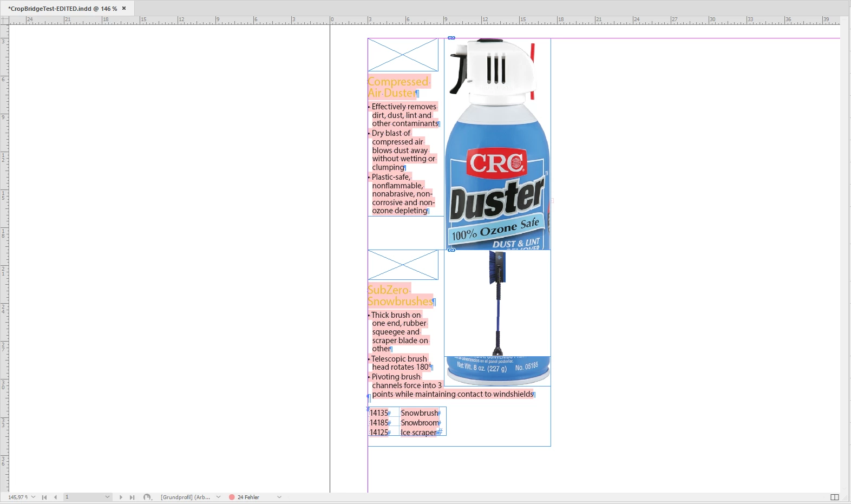Click the text 'Dry blast of'
The height and width of the screenshot is (504, 851).
pyautogui.click(x=391, y=133)
